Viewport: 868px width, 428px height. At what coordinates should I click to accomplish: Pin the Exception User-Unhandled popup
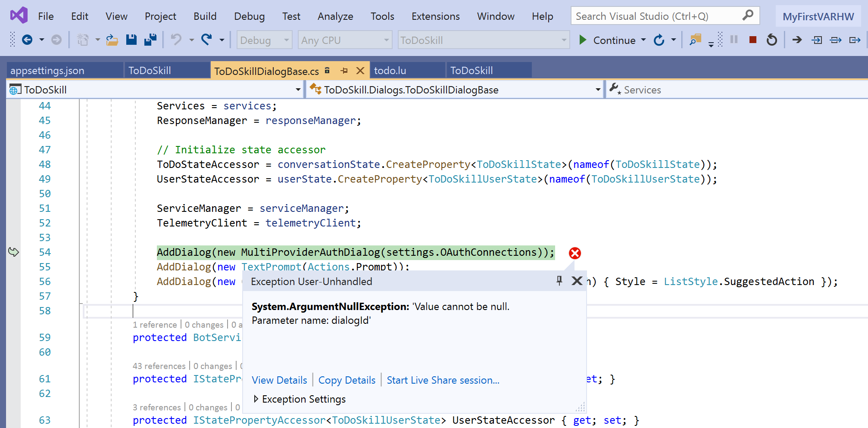pos(559,281)
